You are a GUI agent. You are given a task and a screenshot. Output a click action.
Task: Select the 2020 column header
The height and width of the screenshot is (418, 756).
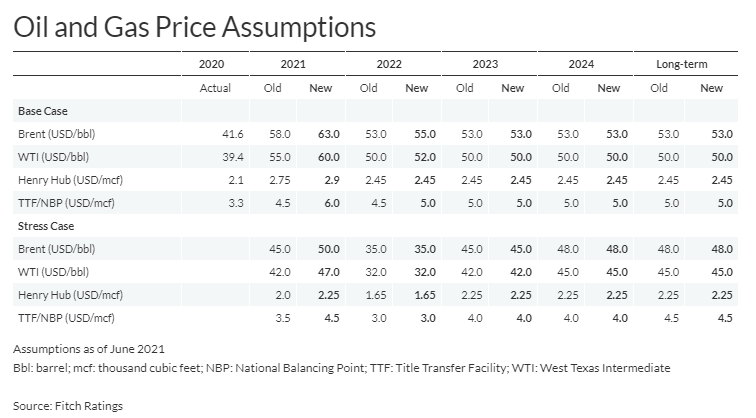pyautogui.click(x=215, y=64)
